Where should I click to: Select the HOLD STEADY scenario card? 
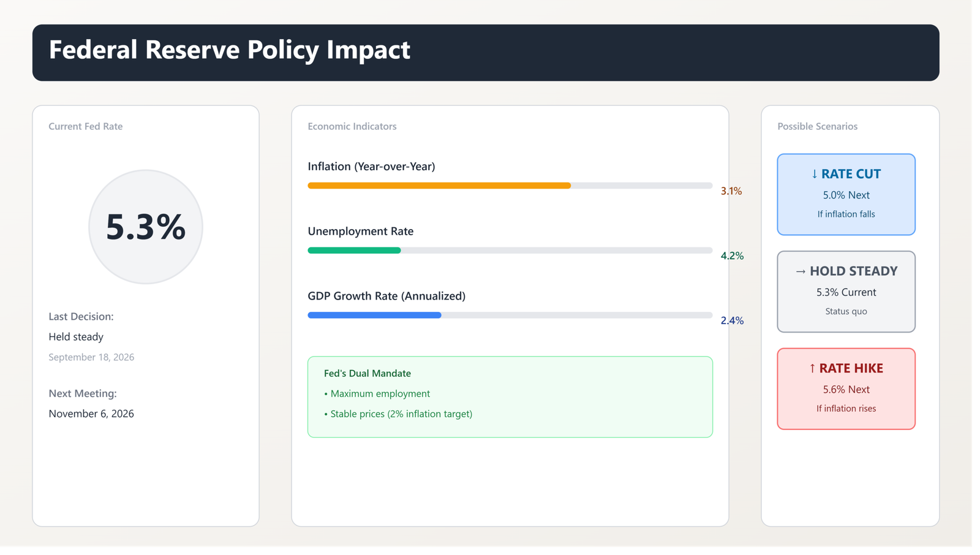[846, 292]
